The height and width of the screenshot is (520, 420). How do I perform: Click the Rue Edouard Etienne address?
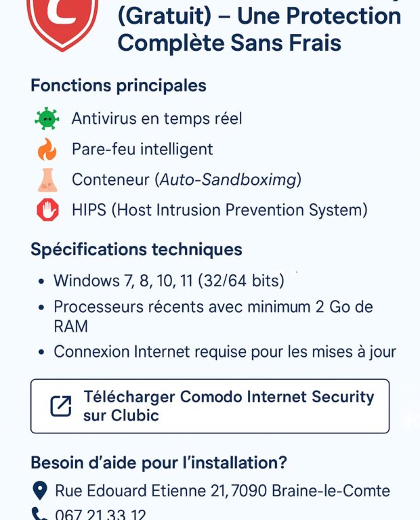click(x=222, y=491)
